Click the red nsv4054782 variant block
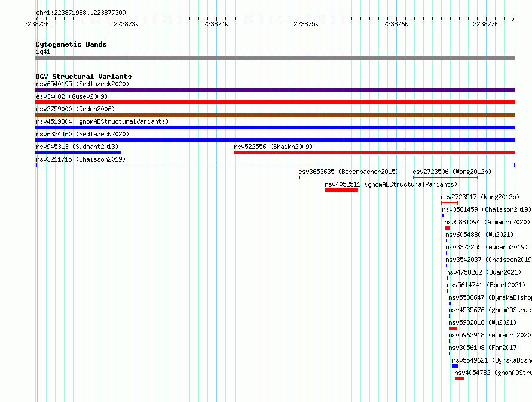The width and height of the screenshot is (532, 402). pyautogui.click(x=460, y=379)
